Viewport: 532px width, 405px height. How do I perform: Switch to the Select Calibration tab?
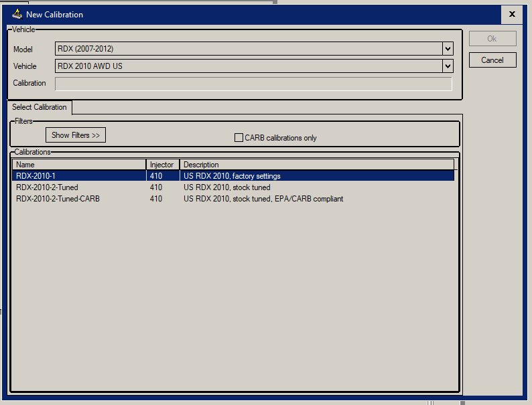40,107
